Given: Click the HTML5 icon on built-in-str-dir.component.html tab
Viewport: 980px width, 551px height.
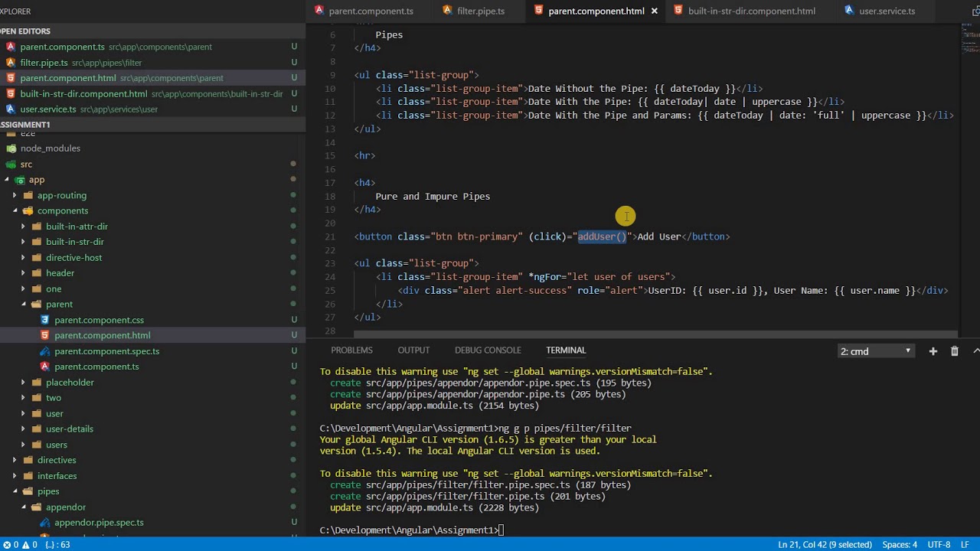Looking at the screenshot, I should point(678,11).
